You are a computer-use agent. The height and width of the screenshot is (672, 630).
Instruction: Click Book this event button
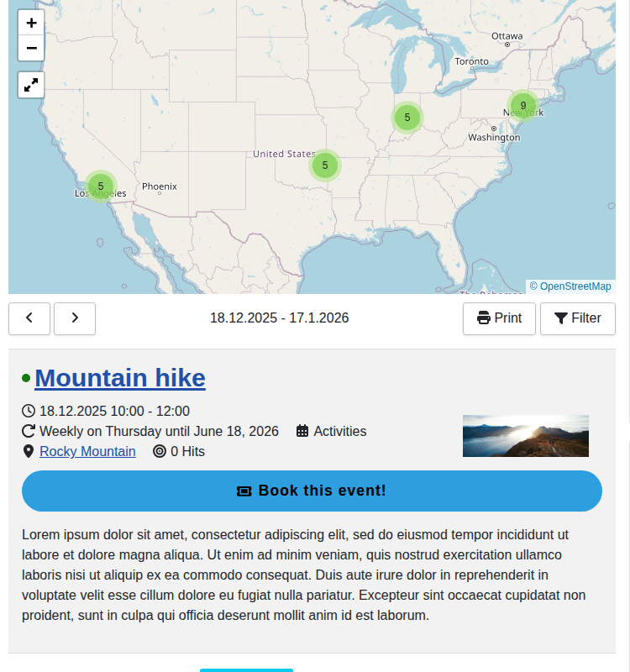312,491
